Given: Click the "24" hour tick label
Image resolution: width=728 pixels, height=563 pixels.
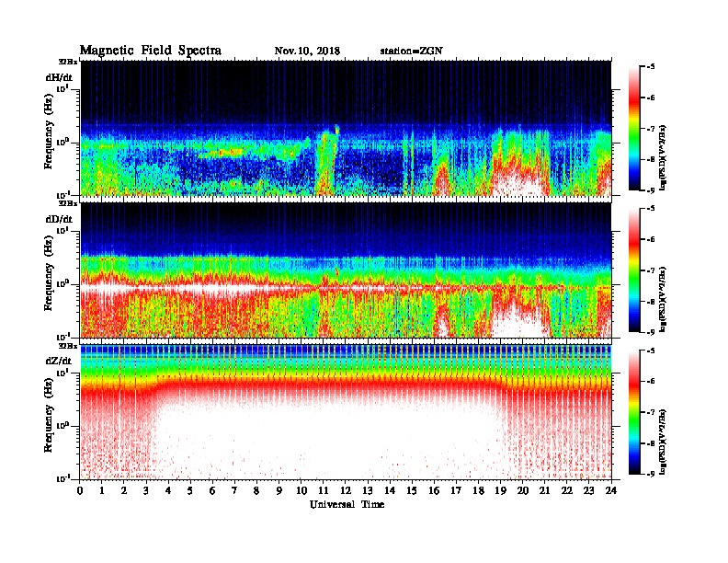Looking at the screenshot, I should tap(611, 491).
